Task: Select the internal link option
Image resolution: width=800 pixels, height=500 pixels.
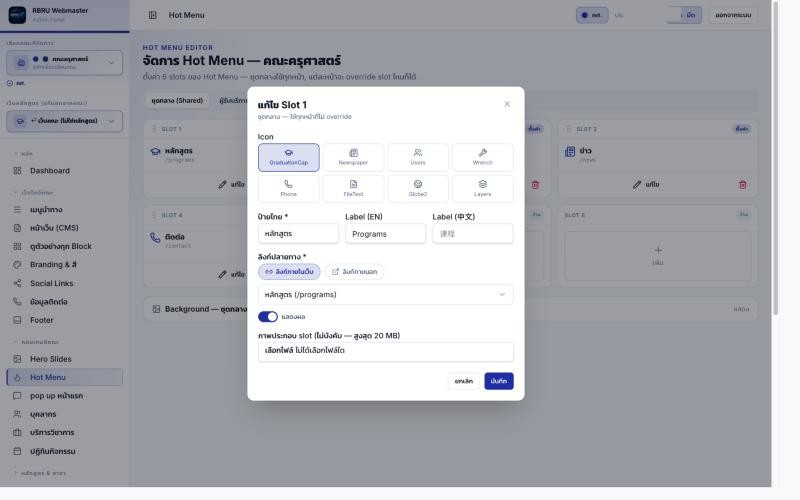Action: point(289,272)
